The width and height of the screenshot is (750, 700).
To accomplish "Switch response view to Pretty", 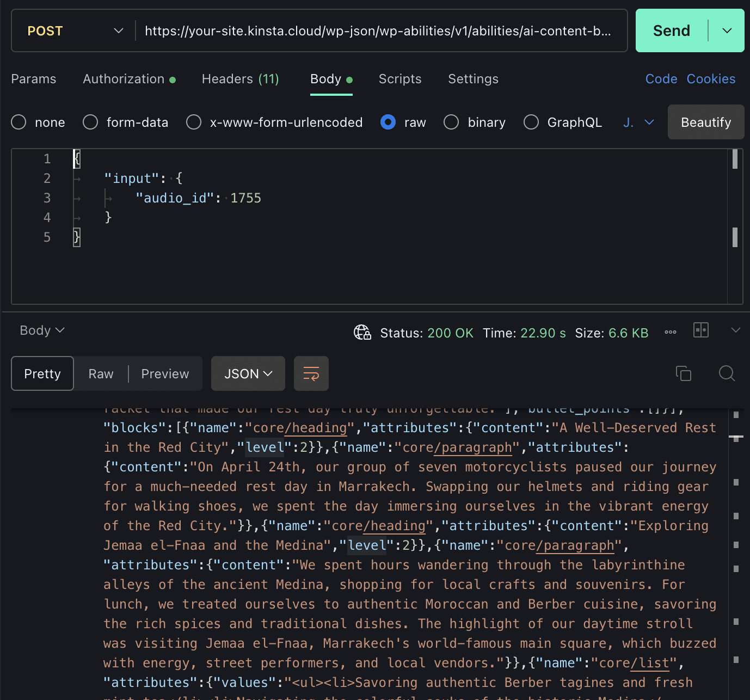I will pos(42,373).
